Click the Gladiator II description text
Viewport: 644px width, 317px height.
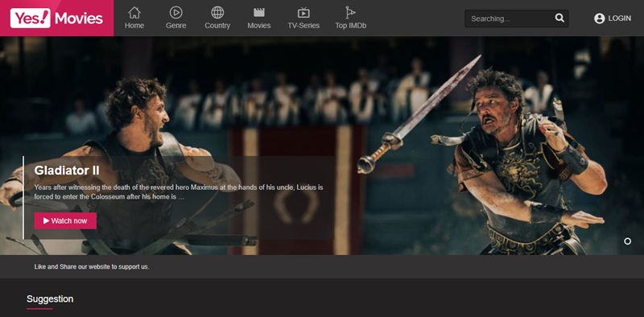click(x=179, y=191)
